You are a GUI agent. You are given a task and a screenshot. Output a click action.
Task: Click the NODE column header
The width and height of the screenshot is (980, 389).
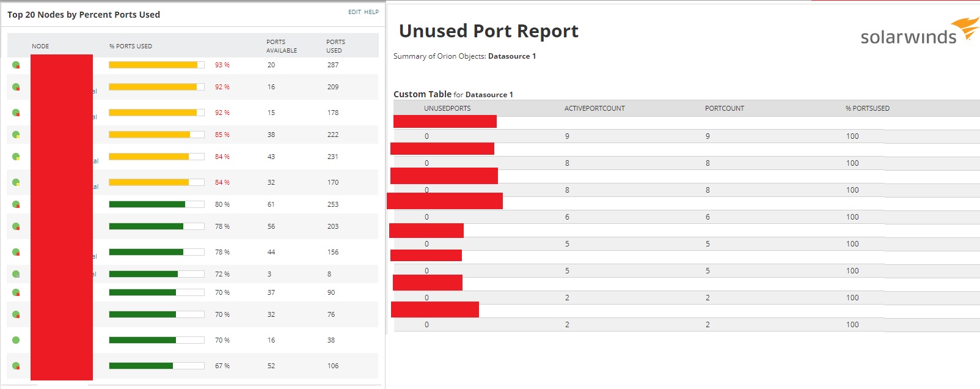pyautogui.click(x=40, y=46)
